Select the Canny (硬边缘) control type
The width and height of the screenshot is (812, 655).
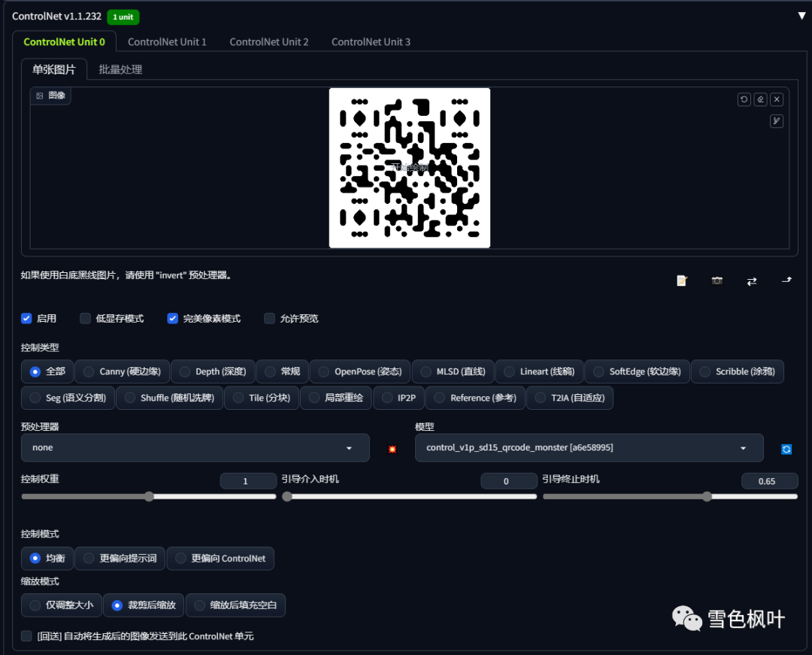pyautogui.click(x=123, y=371)
